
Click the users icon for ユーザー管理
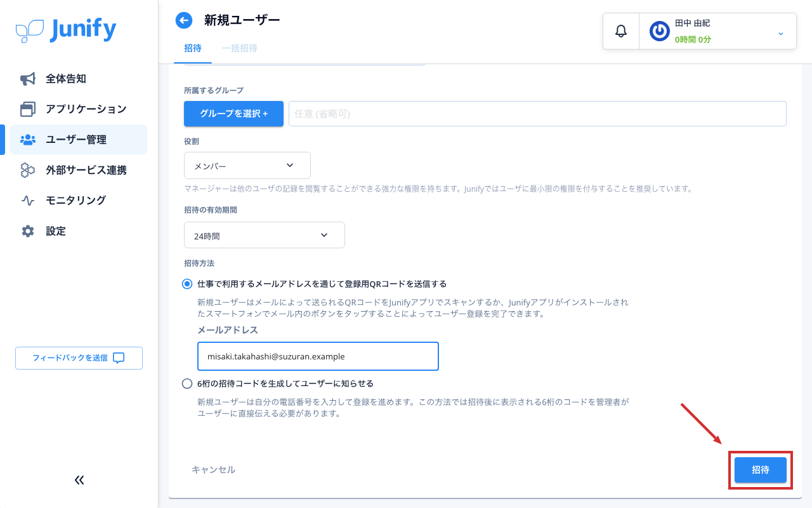pyautogui.click(x=28, y=140)
